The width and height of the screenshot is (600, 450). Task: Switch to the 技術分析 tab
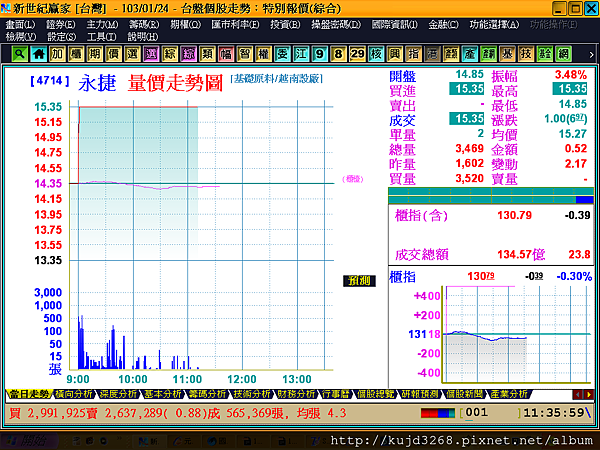click(252, 394)
